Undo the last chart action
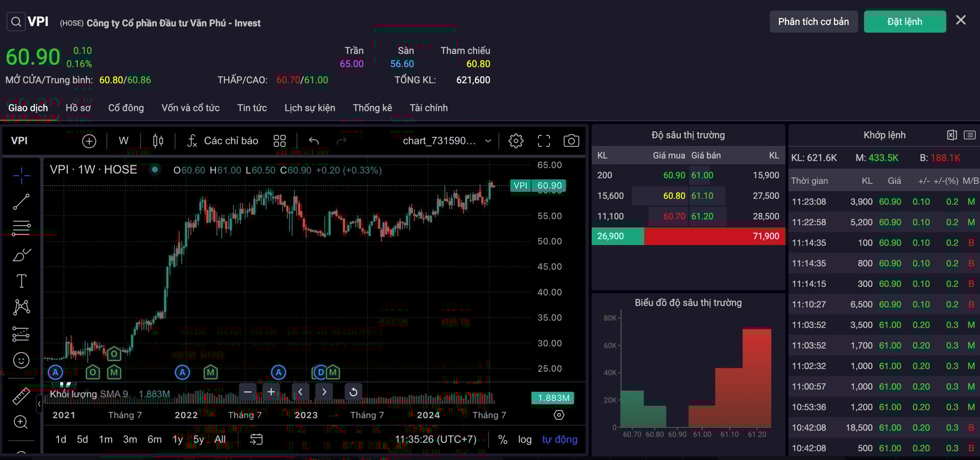This screenshot has height=460, width=980. pos(314,141)
